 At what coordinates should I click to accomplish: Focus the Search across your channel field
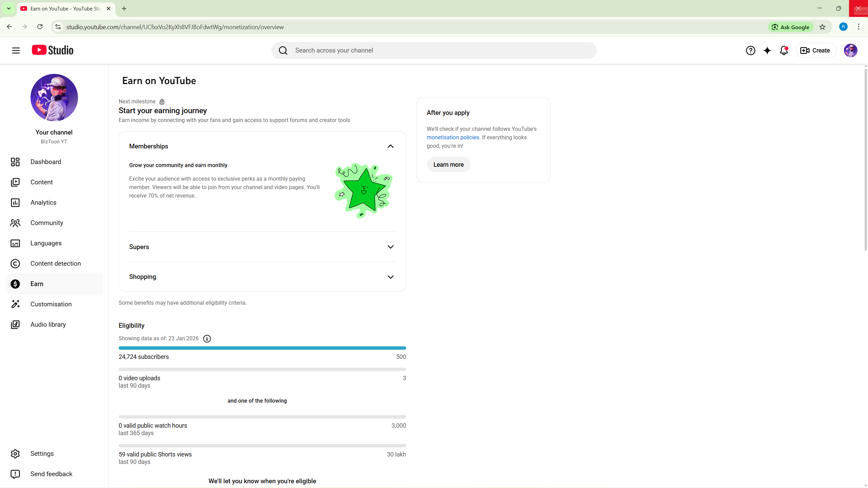(x=441, y=50)
